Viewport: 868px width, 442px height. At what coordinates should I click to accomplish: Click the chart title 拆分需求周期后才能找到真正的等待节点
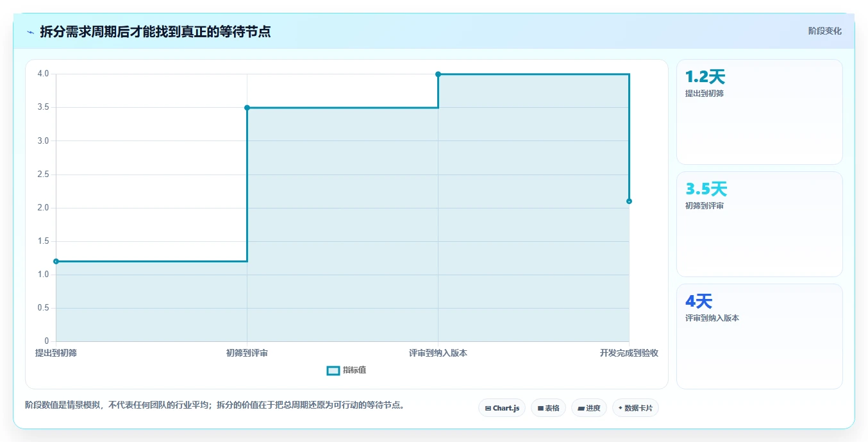(x=155, y=32)
